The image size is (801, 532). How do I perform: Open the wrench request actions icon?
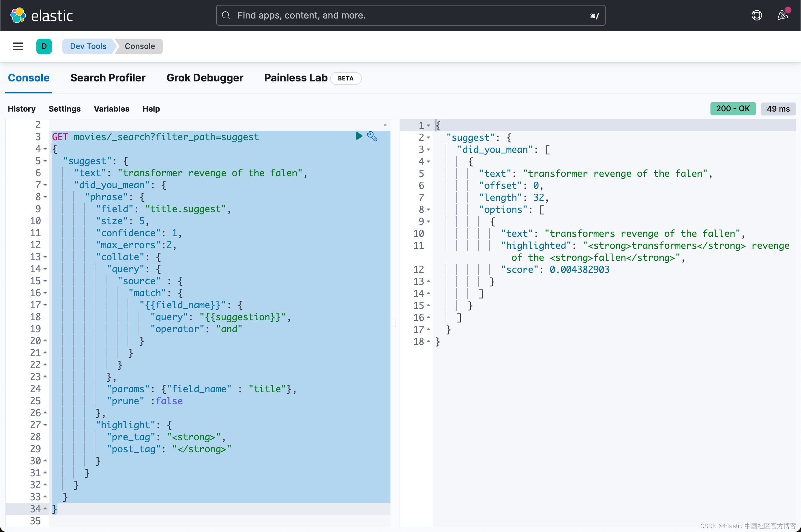tap(372, 136)
